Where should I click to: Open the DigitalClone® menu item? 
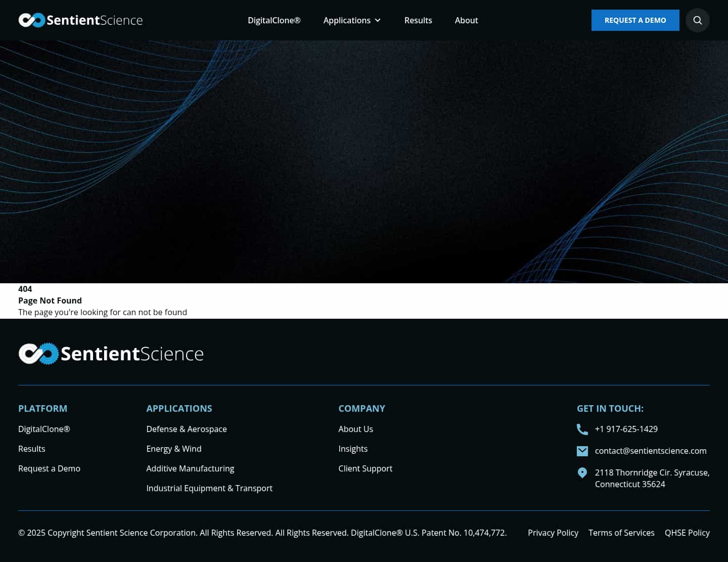[x=274, y=20]
